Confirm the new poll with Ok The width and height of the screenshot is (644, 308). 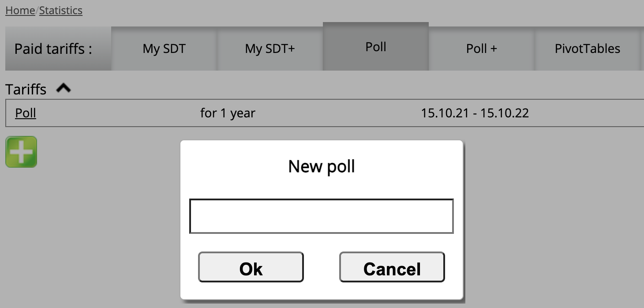251,267
